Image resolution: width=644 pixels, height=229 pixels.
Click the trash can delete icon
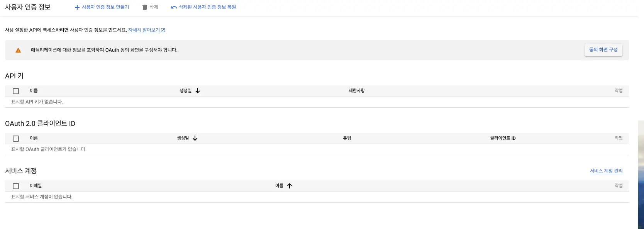tap(145, 7)
